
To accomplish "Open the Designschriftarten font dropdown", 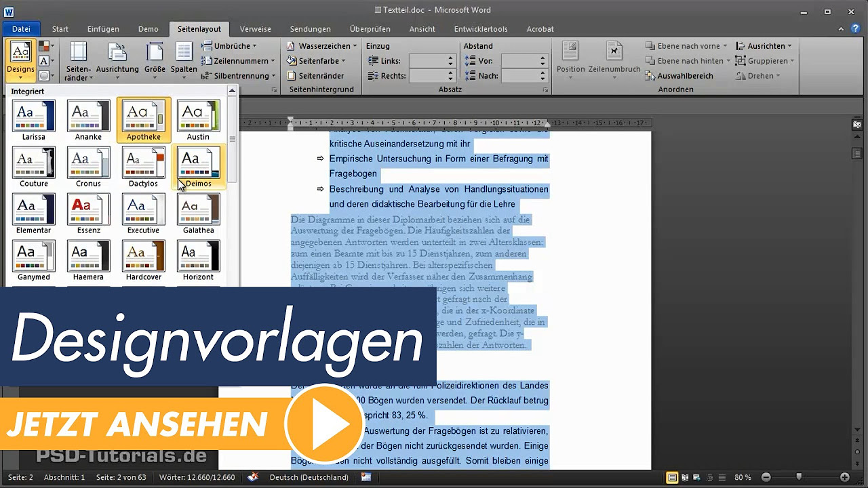I will coord(45,61).
